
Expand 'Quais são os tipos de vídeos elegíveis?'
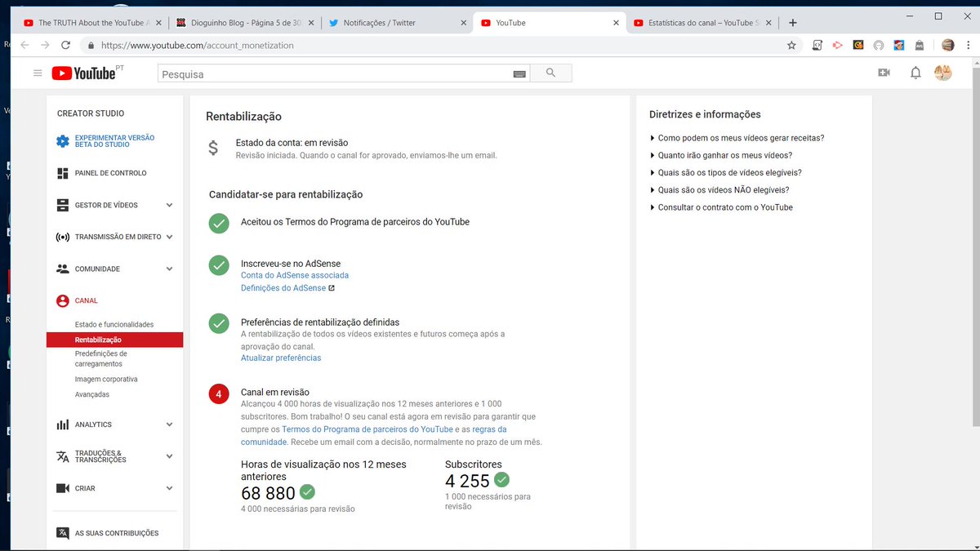point(725,172)
